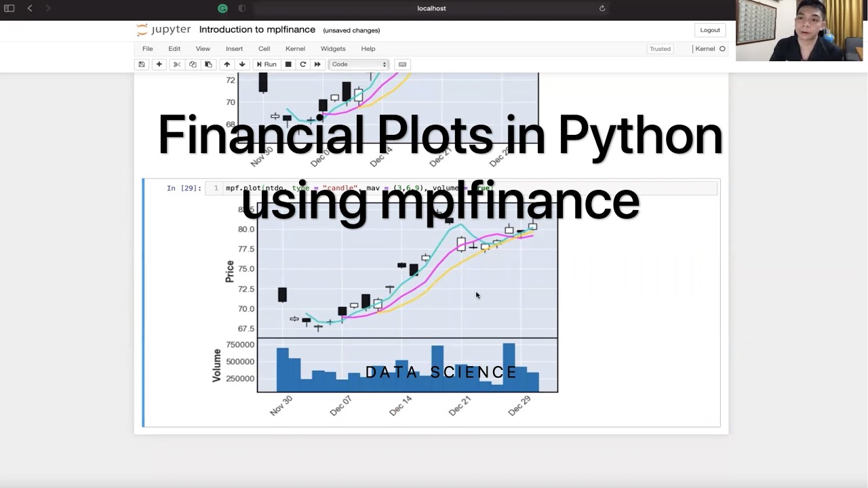Click the webcam video overlay
This screenshot has height=488, width=868.
click(799, 30)
